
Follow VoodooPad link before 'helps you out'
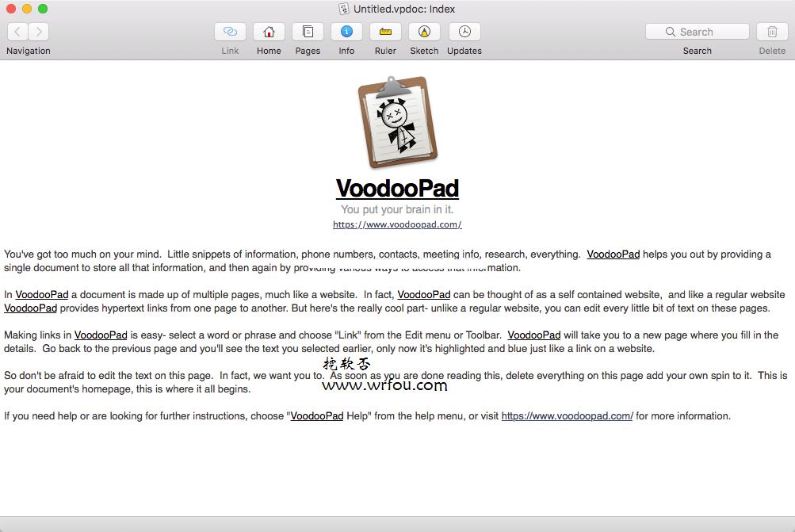(x=613, y=254)
